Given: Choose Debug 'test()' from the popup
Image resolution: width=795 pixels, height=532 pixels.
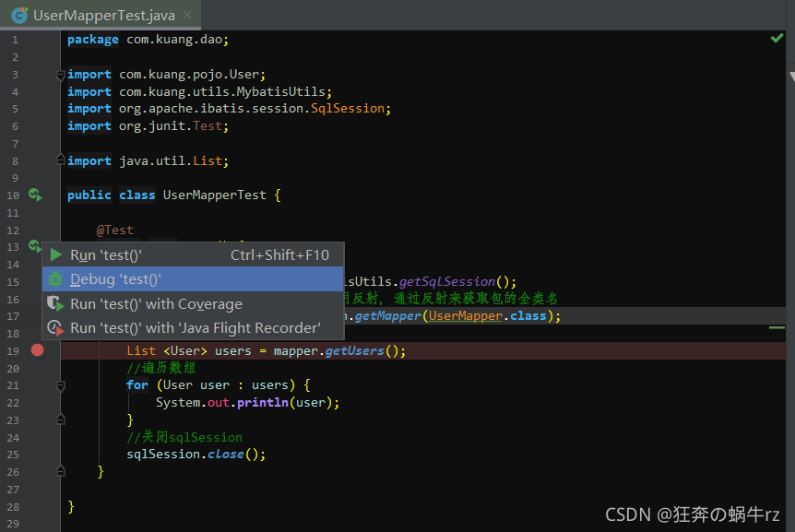Looking at the screenshot, I should pyautogui.click(x=193, y=279).
